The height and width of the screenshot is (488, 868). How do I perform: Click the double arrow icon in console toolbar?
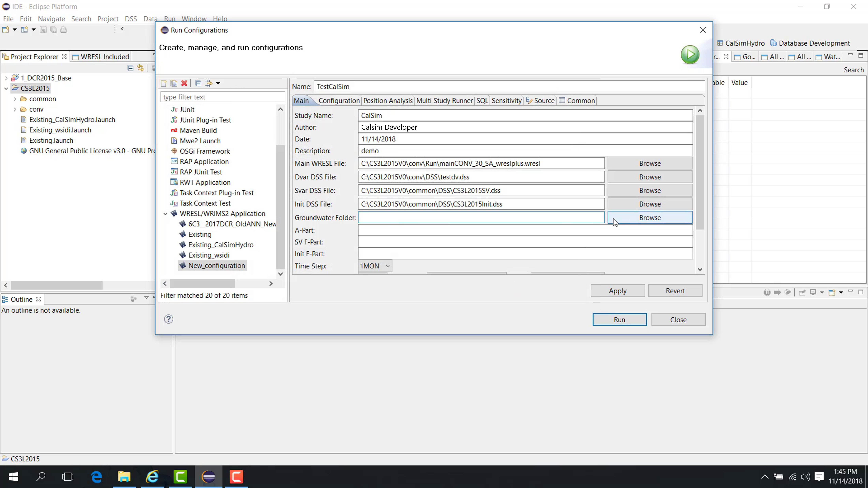(x=788, y=292)
